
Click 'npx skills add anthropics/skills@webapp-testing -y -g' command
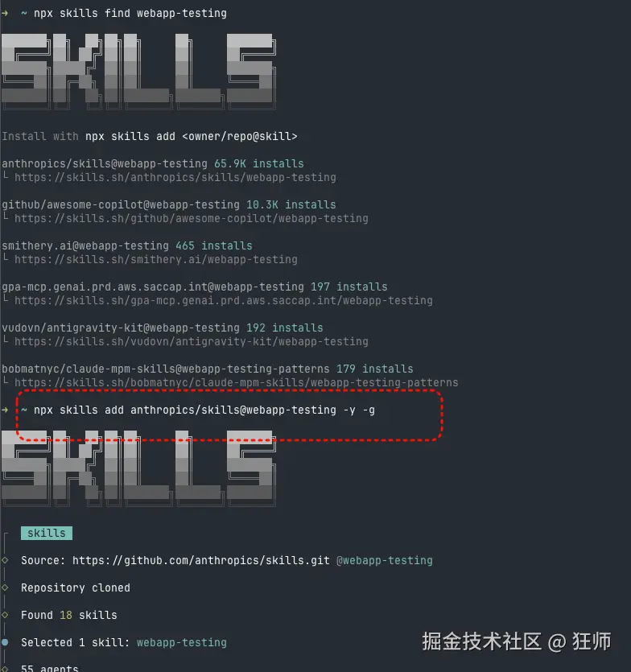[204, 410]
